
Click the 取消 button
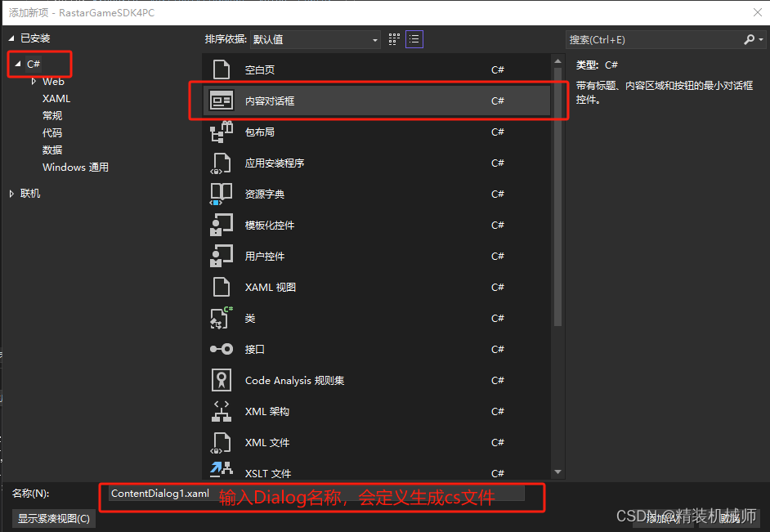point(730,518)
